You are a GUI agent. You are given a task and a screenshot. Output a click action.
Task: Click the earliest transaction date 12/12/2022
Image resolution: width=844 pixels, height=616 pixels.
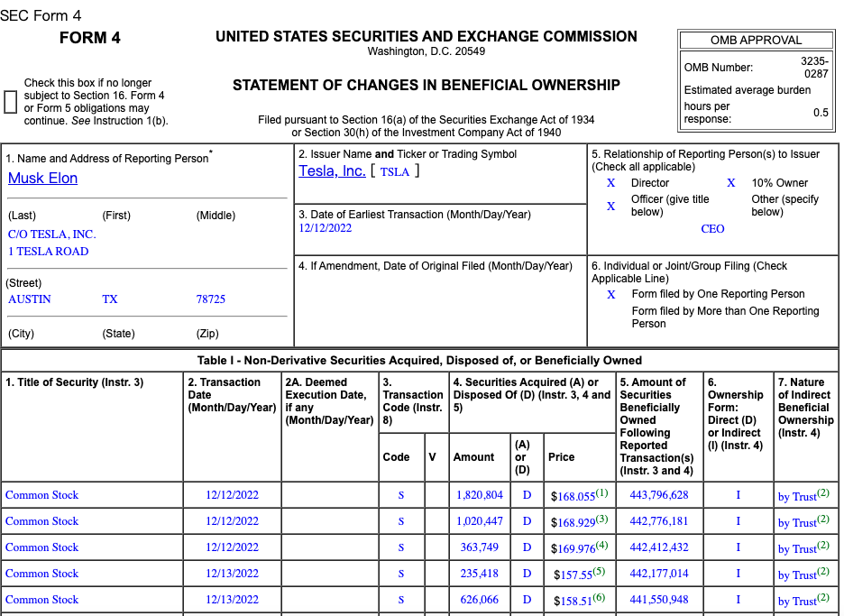coord(326,228)
